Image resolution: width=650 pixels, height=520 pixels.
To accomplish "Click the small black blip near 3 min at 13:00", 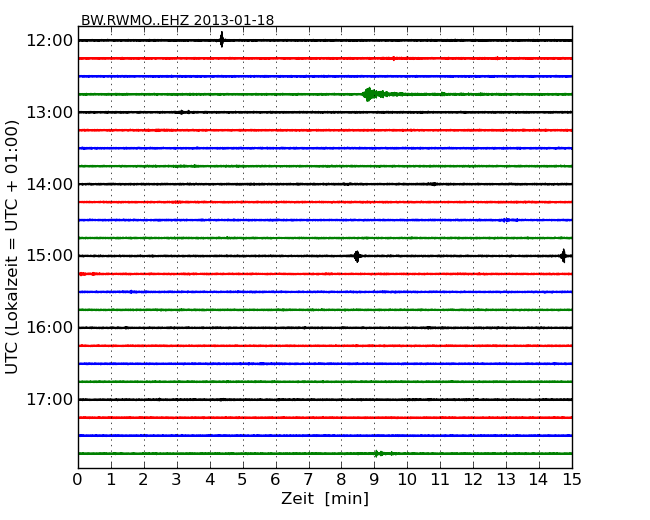I will [183, 112].
